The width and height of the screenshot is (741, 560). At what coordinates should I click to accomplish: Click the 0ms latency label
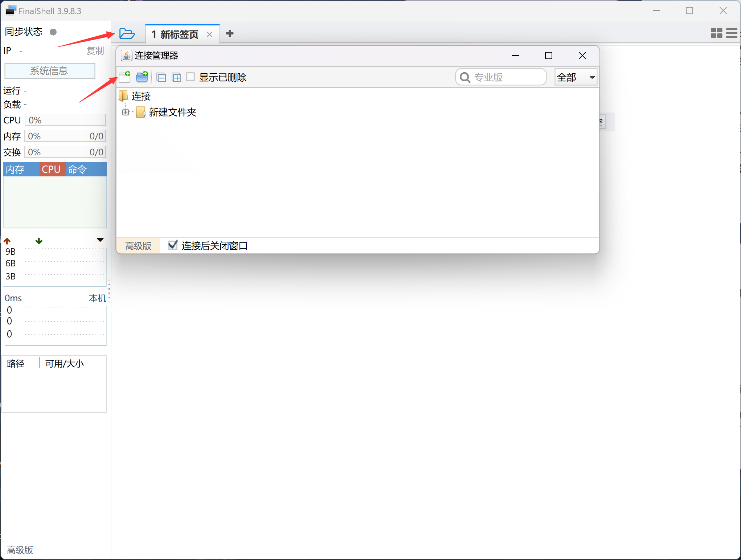[x=13, y=298]
